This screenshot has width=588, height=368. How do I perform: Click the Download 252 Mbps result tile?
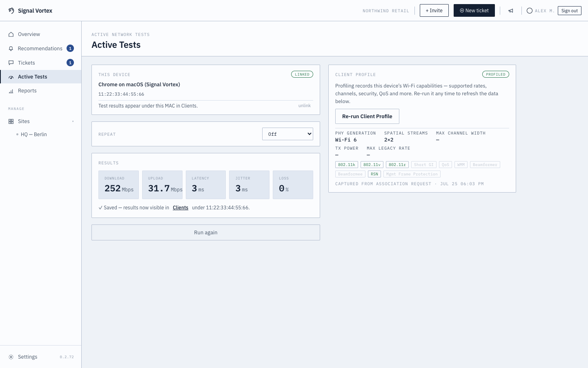point(118,185)
